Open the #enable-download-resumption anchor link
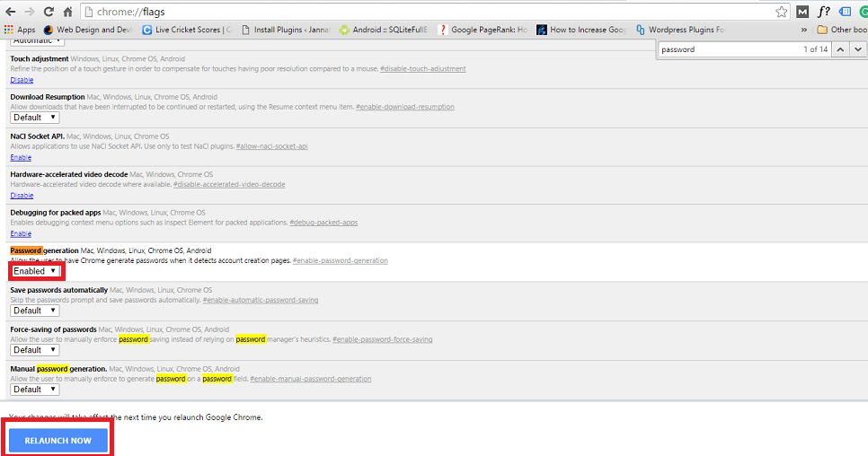This screenshot has width=868, height=456. (405, 107)
